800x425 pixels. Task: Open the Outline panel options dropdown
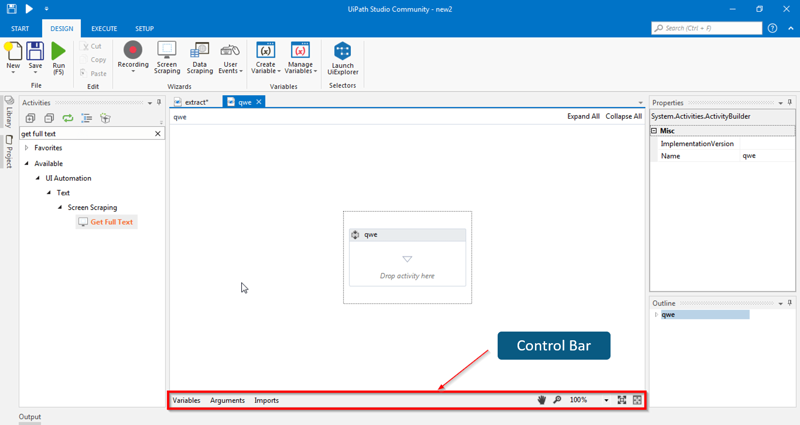(x=781, y=303)
